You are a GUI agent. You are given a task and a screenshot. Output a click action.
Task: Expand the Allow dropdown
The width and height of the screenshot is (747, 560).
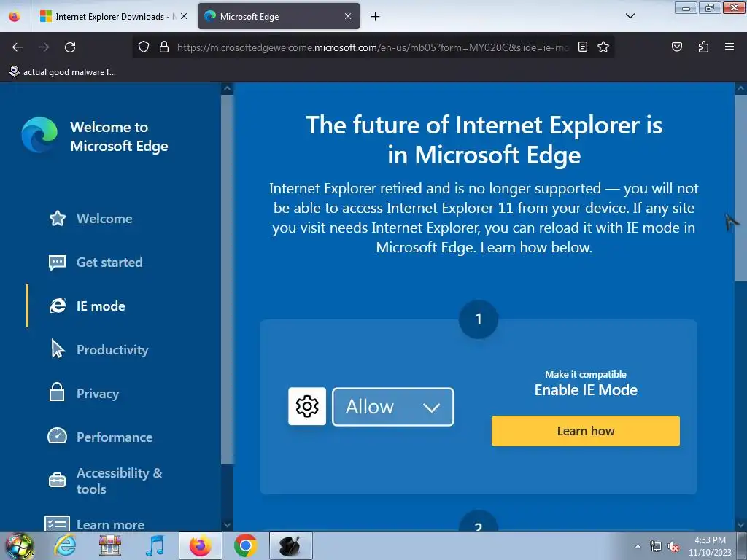[x=392, y=407]
